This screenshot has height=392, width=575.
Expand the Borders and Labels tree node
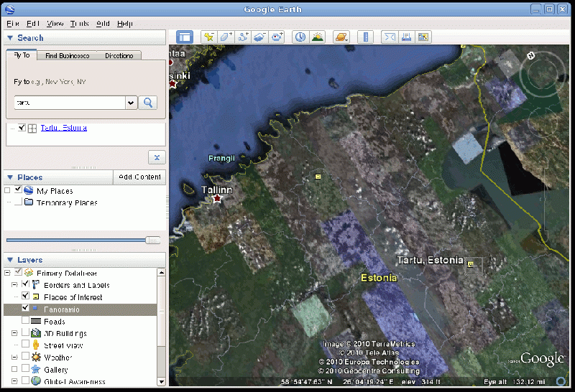[x=14, y=284]
